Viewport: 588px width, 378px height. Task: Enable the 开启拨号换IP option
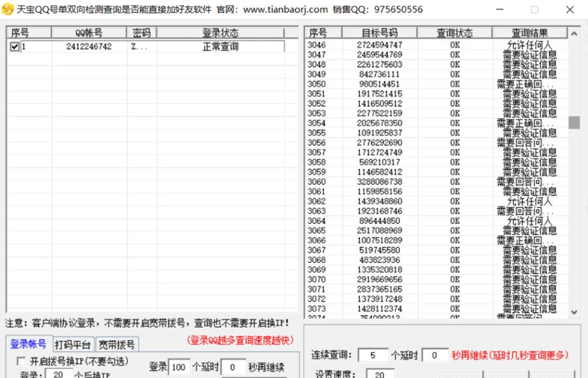pos(20,361)
